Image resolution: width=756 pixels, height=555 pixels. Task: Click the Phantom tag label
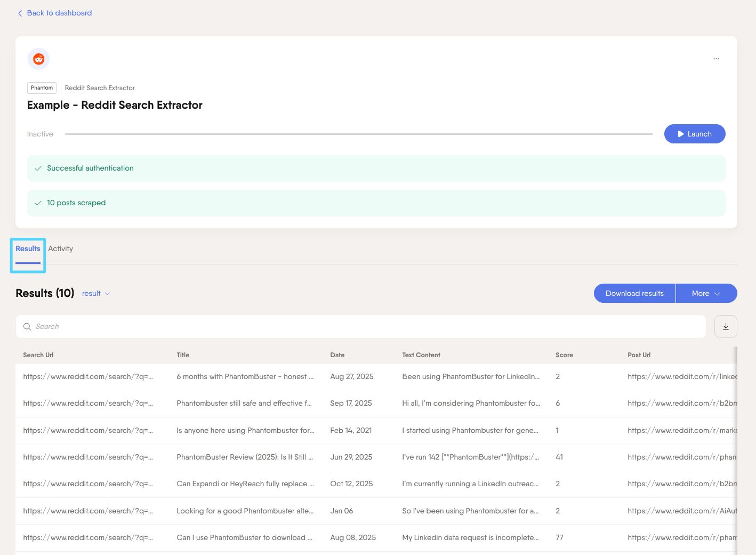(42, 88)
